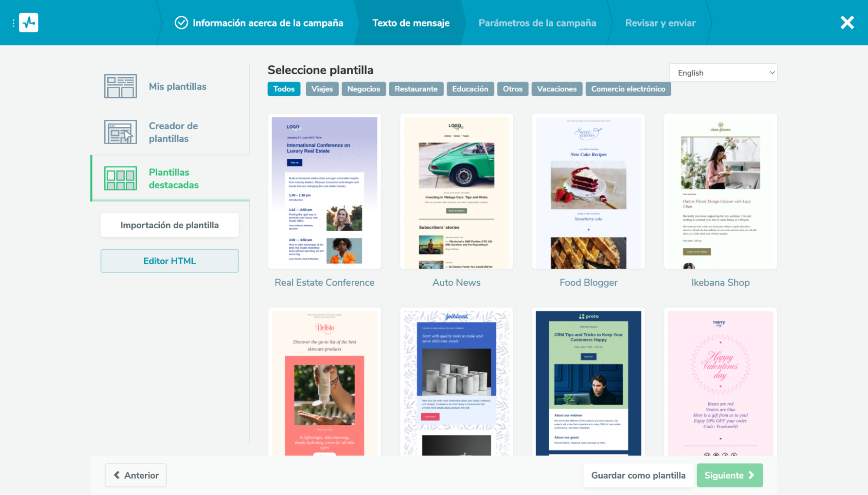Click the checkmark icon on campaign info
This screenshot has width=868, height=495.
pyautogui.click(x=181, y=23)
